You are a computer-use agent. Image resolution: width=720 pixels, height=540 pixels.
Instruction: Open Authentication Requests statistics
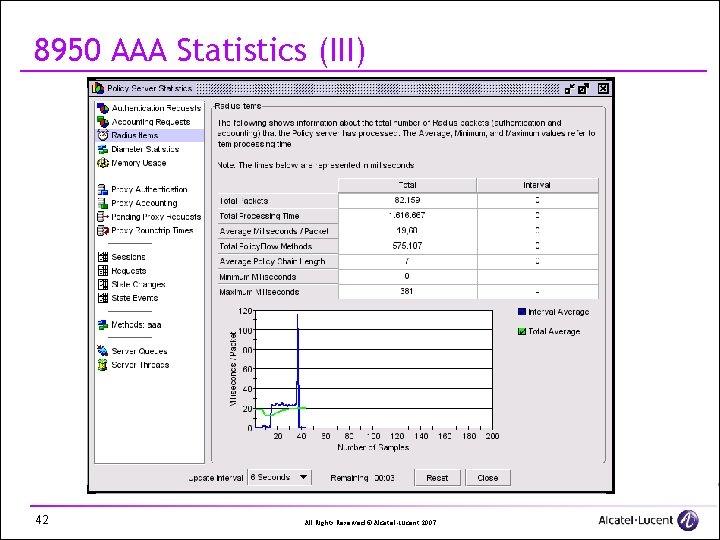[156, 108]
